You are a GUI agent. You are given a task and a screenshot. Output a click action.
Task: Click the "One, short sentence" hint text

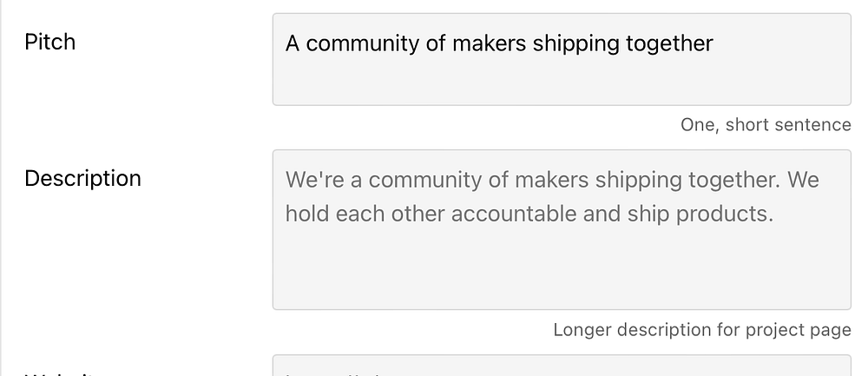click(765, 125)
